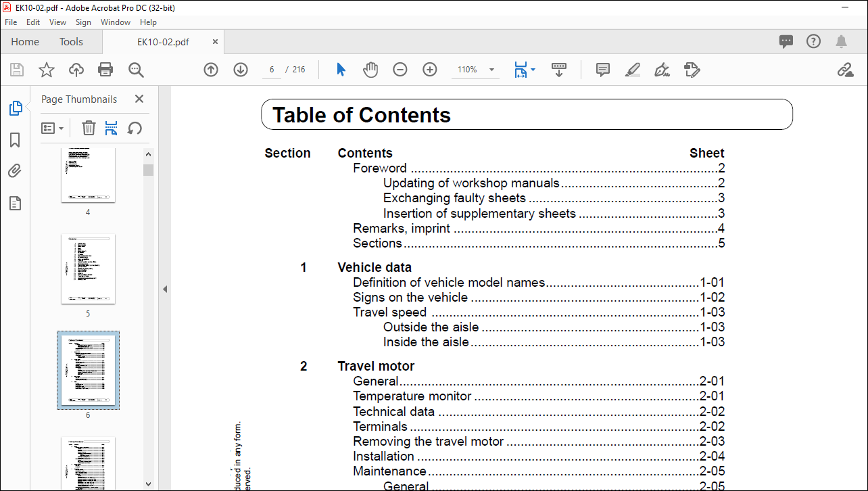Screen dimensions: 868x491
Task: Click the 110% zoom value field
Action: (468, 70)
